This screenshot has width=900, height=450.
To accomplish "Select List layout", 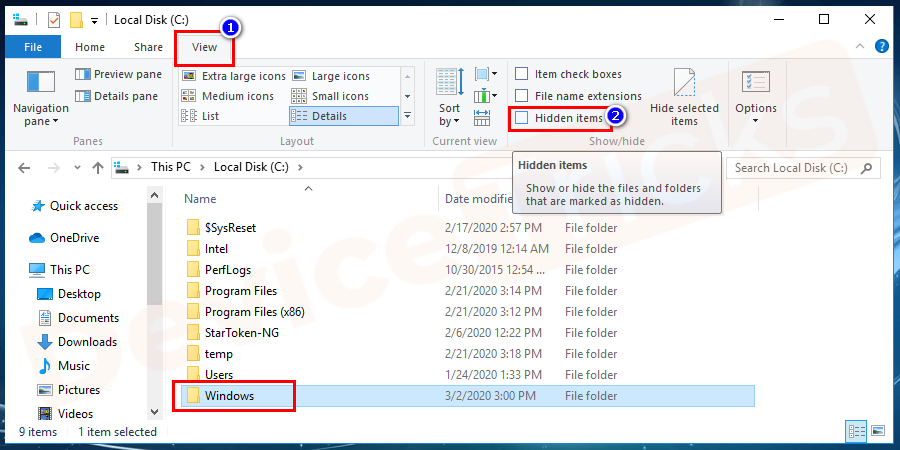I will point(200,116).
